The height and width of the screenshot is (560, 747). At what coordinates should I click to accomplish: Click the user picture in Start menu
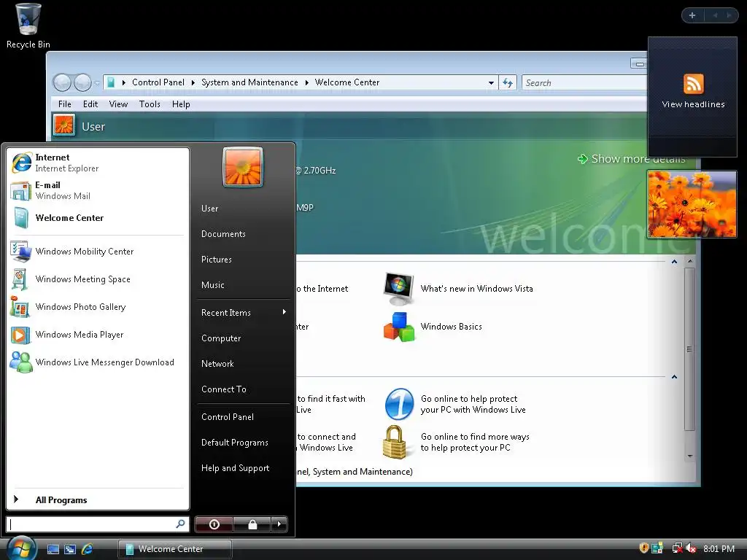[242, 167]
